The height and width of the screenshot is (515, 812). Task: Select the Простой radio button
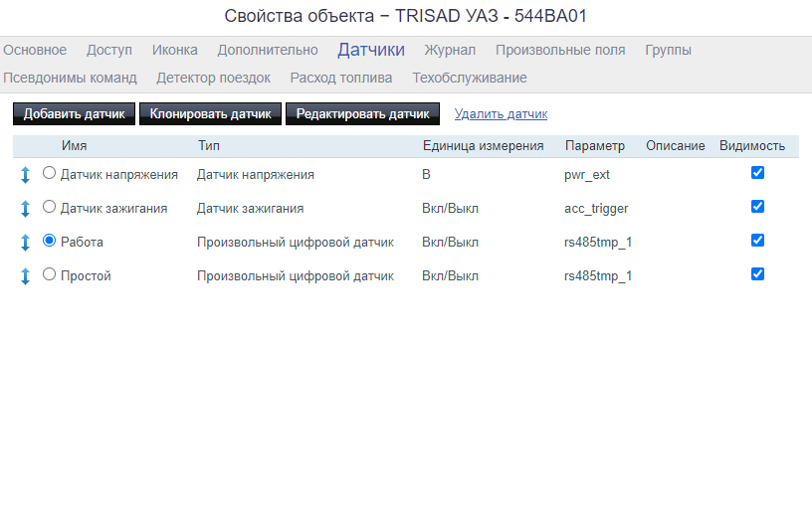coord(50,274)
